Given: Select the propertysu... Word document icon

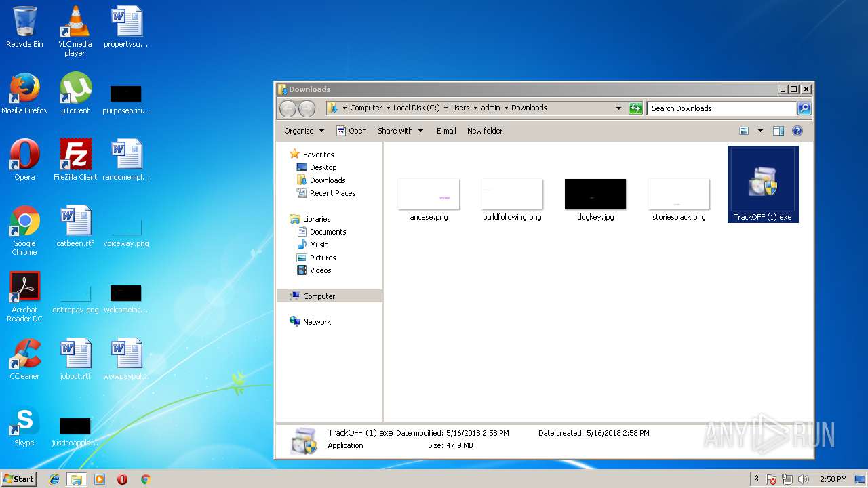Looking at the screenshot, I should tap(125, 27).
